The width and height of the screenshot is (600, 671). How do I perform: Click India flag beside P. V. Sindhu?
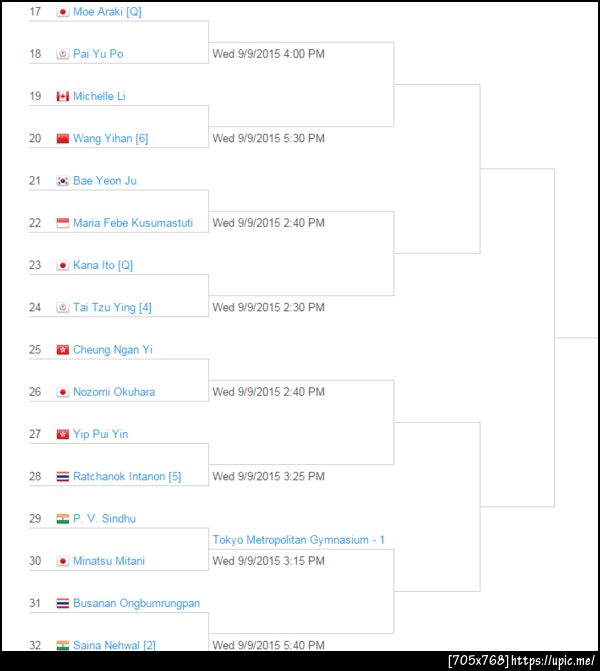pyautogui.click(x=63, y=519)
